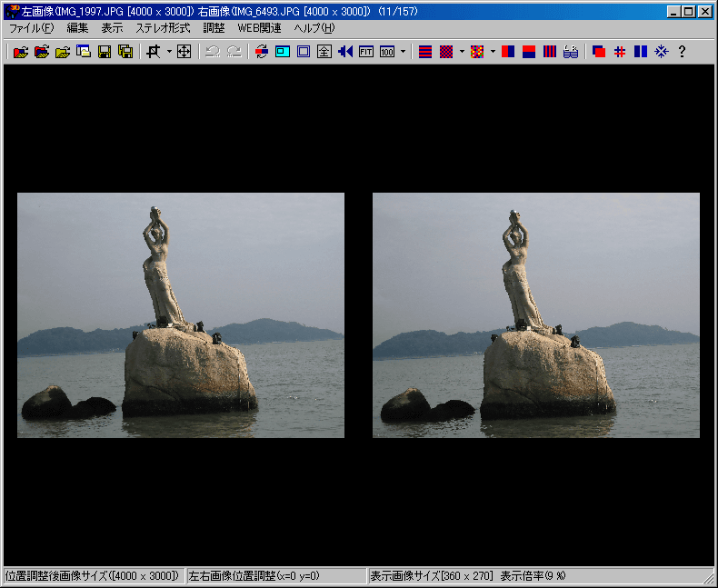Image resolution: width=718 pixels, height=588 pixels.
Task: Open the 表示 menu
Action: [x=112, y=28]
